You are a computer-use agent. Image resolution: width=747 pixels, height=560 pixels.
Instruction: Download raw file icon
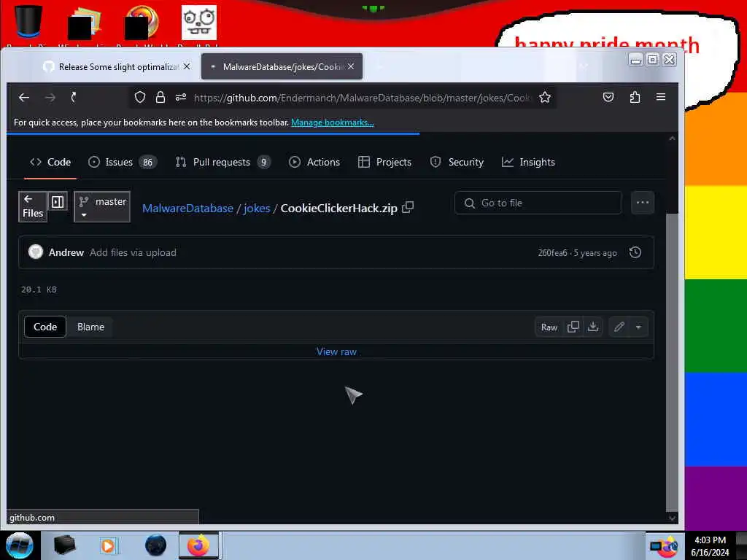click(593, 327)
